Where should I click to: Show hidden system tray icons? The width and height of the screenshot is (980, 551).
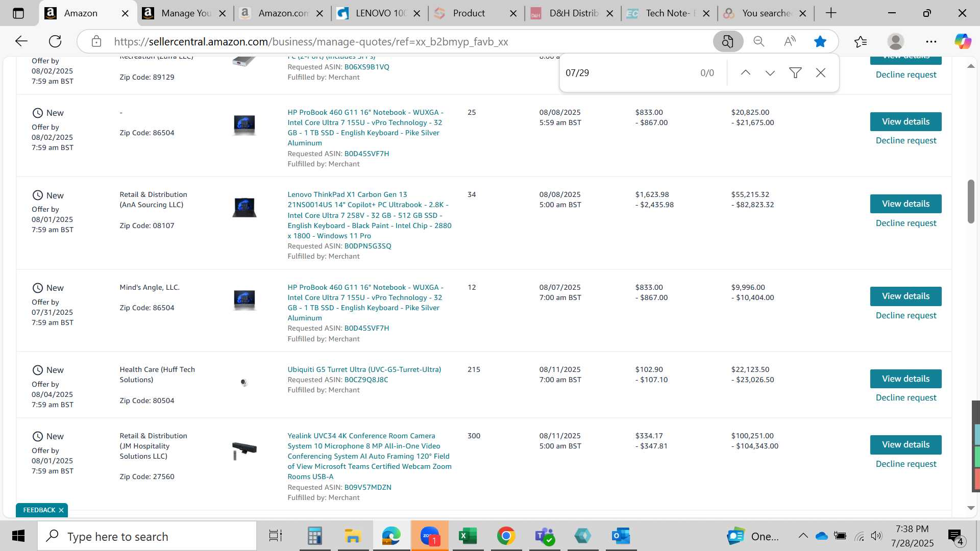tap(803, 536)
